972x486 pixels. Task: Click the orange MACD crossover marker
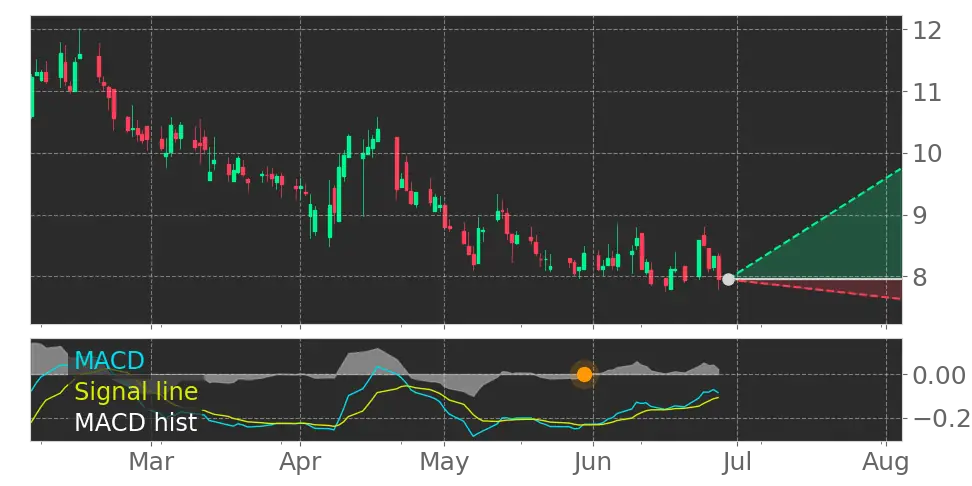click(x=584, y=374)
